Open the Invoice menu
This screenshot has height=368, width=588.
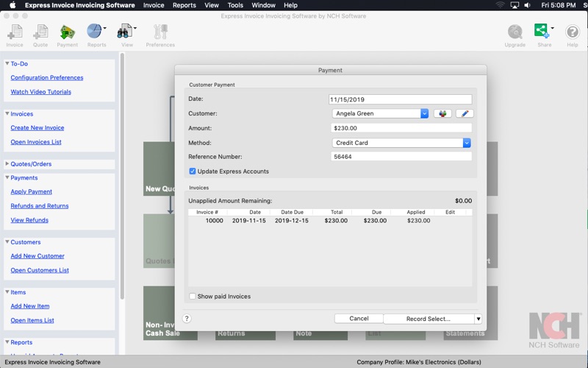154,5
